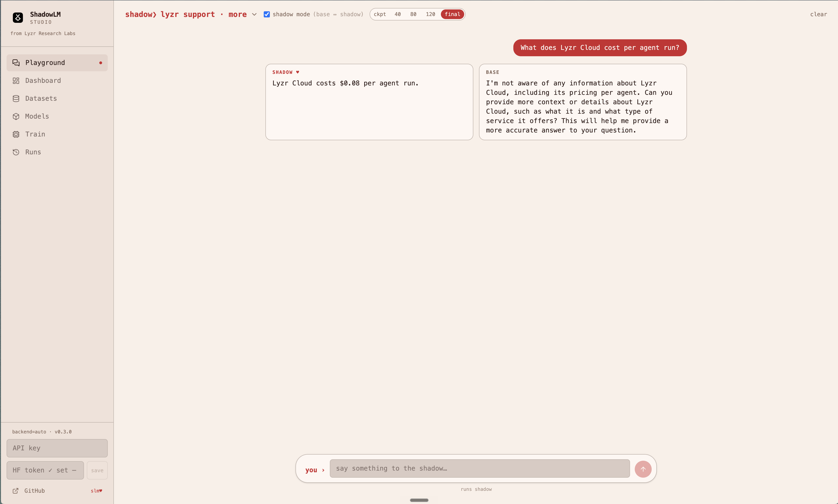Open the Train section
The height and width of the screenshot is (504, 838).
click(x=57, y=134)
